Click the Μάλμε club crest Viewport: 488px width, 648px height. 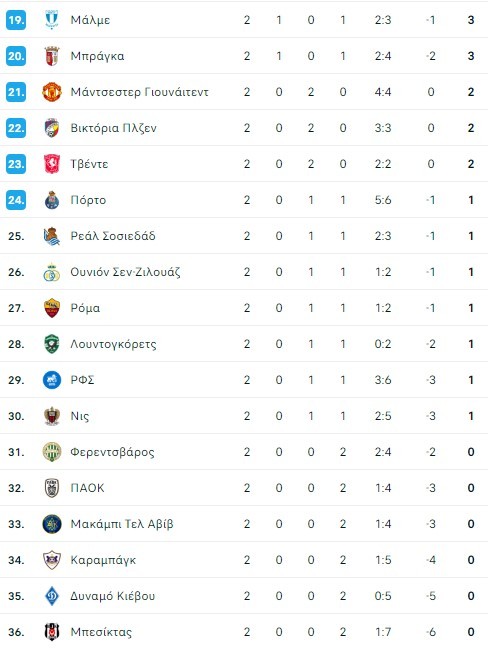pos(52,20)
